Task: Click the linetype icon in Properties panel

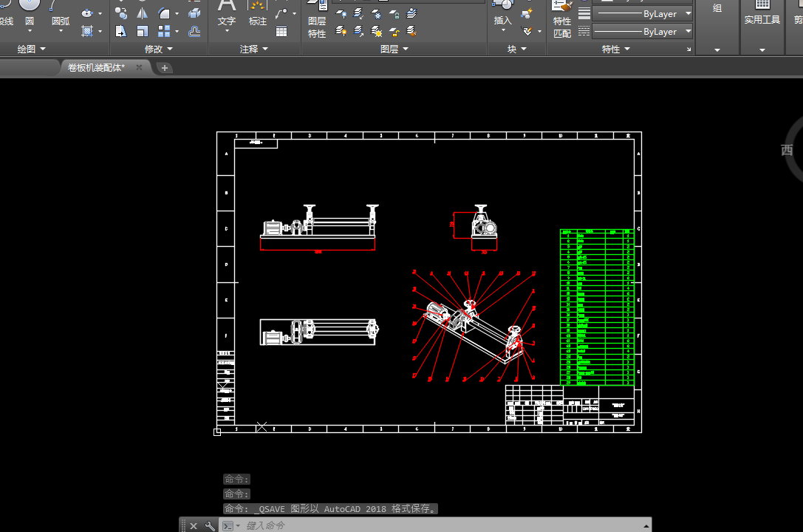Action: tap(584, 32)
